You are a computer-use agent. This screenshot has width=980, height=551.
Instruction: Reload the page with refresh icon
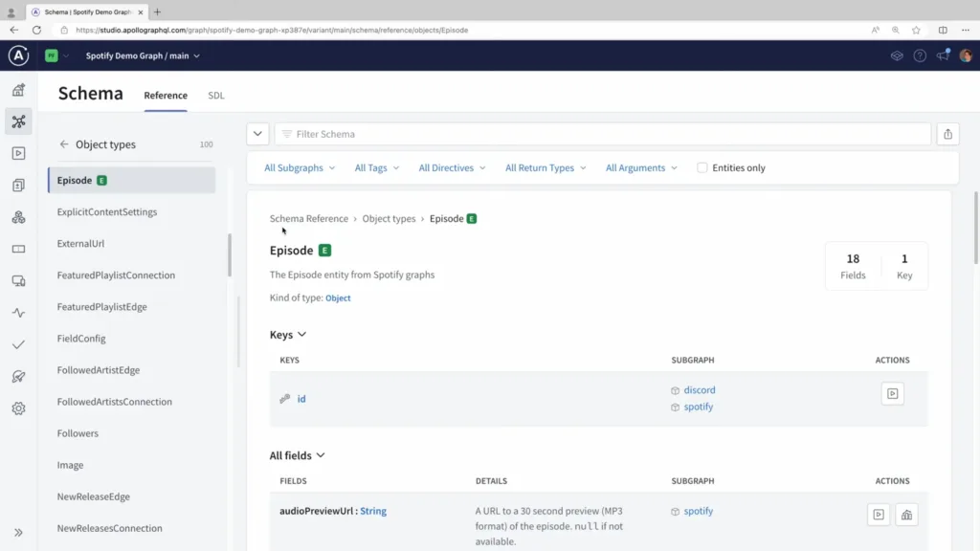(37, 30)
